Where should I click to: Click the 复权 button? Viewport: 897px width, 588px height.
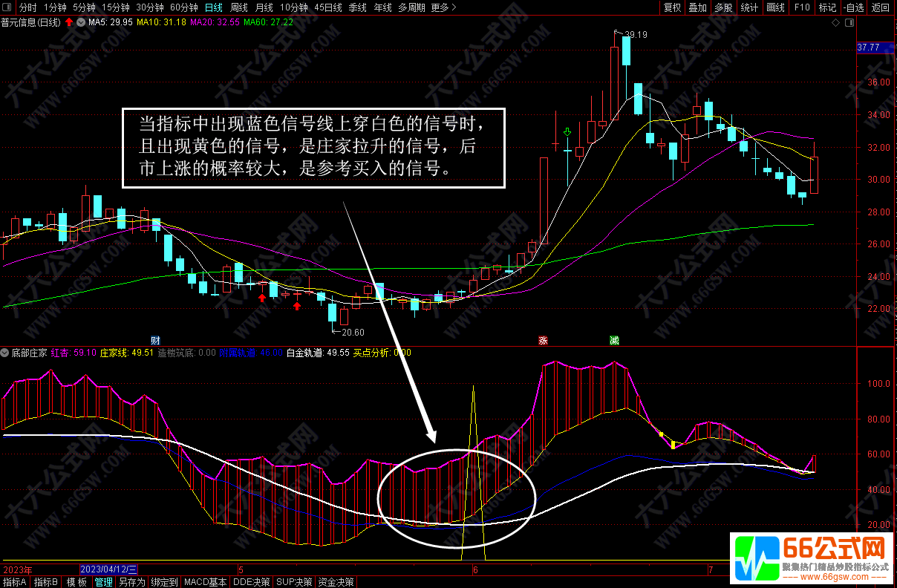coord(672,7)
